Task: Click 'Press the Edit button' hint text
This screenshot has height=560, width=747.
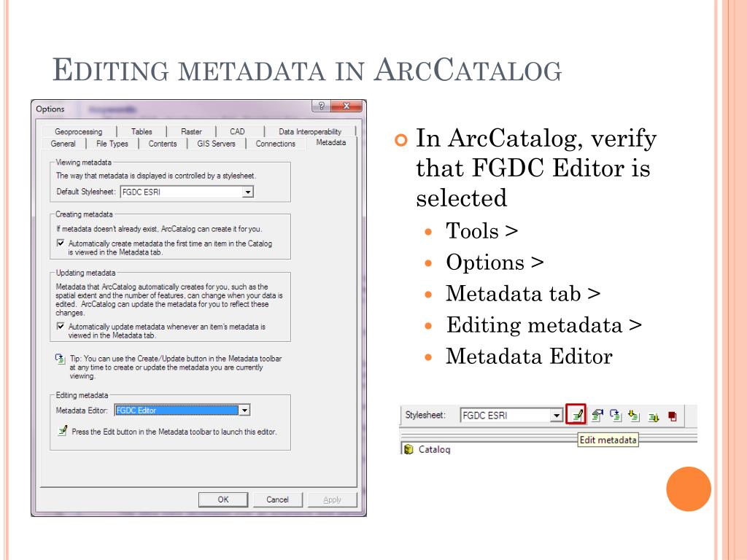Action: click(x=174, y=432)
